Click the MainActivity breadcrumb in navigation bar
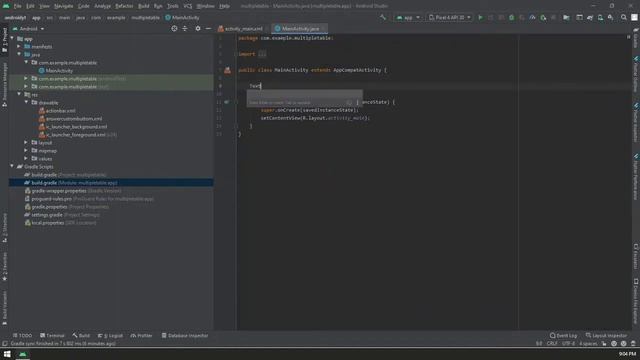The height and width of the screenshot is (360, 640). pyautogui.click(x=182, y=18)
